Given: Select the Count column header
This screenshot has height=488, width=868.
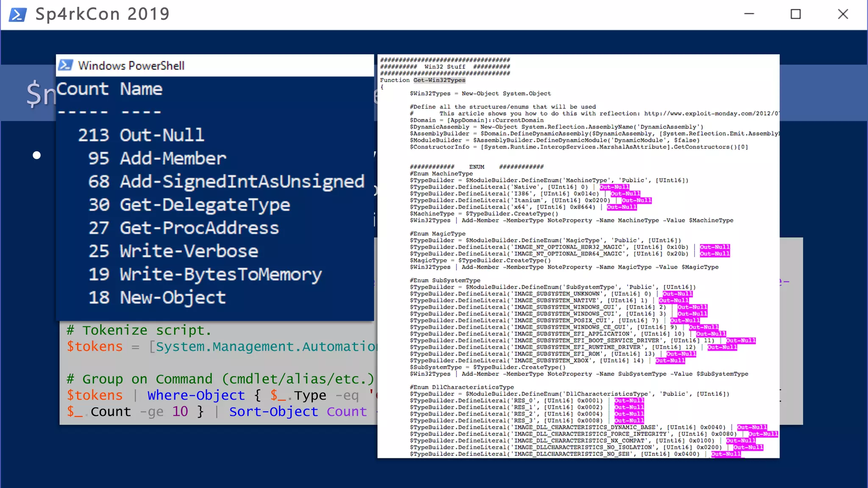Looking at the screenshot, I should click(x=83, y=89).
